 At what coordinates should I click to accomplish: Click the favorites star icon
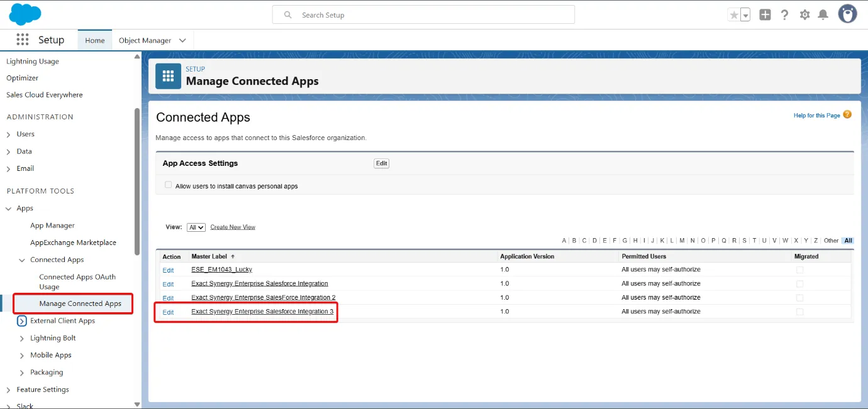[733, 15]
